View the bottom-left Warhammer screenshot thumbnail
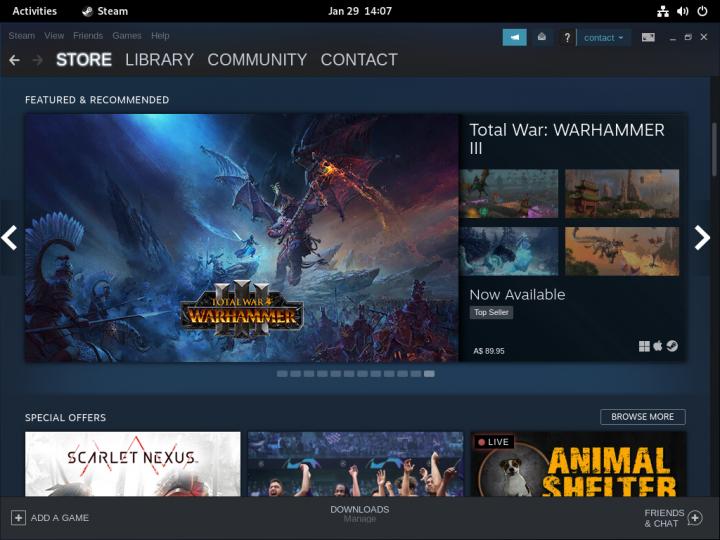Viewport: 720px width, 540px height. tap(509, 251)
